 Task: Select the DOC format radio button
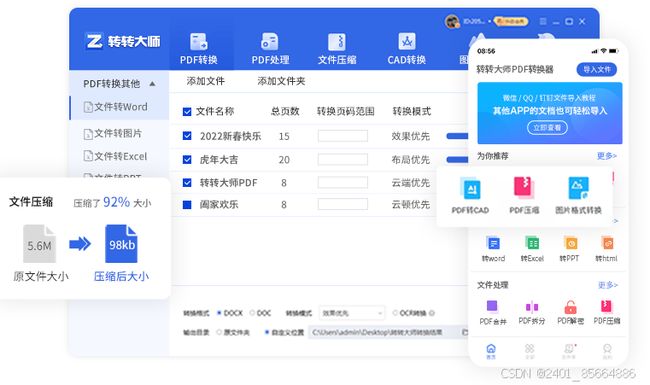click(x=252, y=313)
